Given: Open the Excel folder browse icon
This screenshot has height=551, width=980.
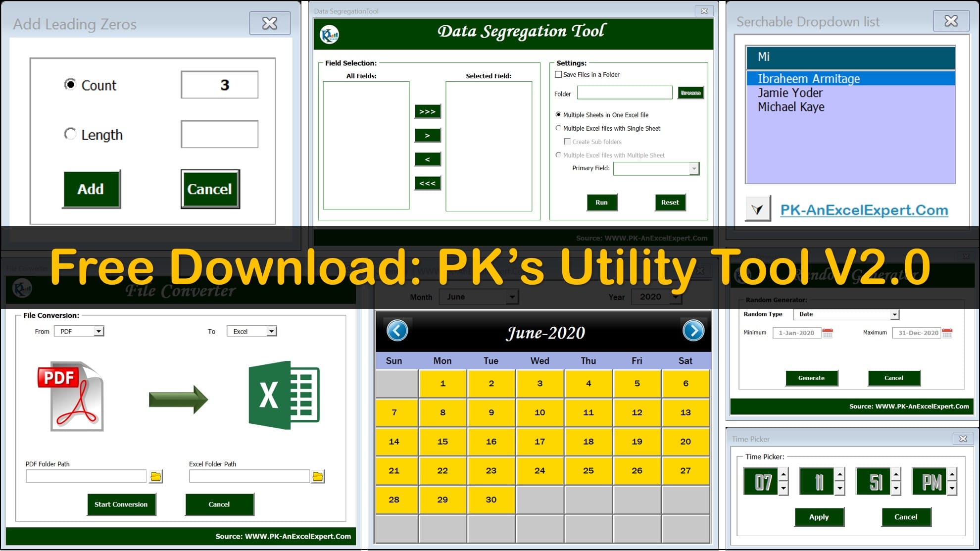Looking at the screenshot, I should (x=318, y=476).
